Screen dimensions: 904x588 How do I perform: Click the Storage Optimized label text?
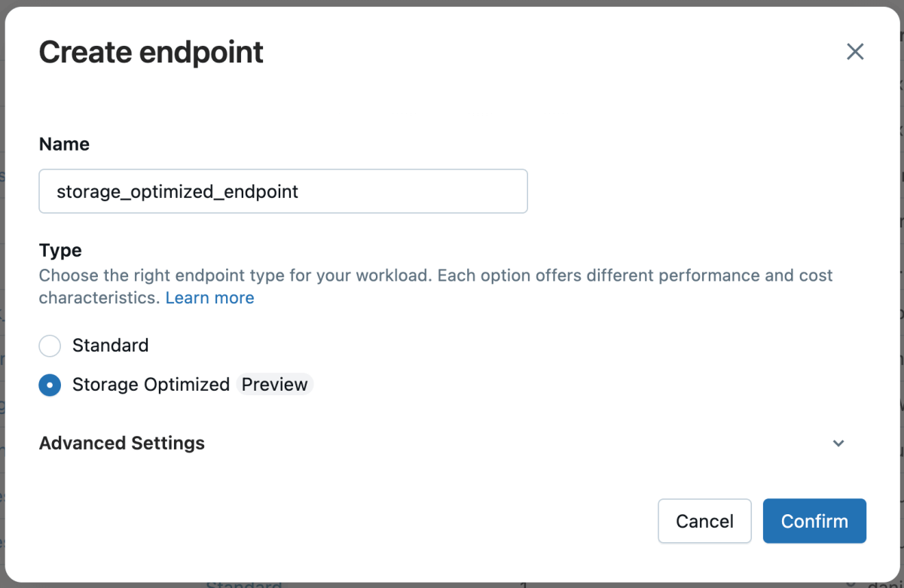coord(151,385)
